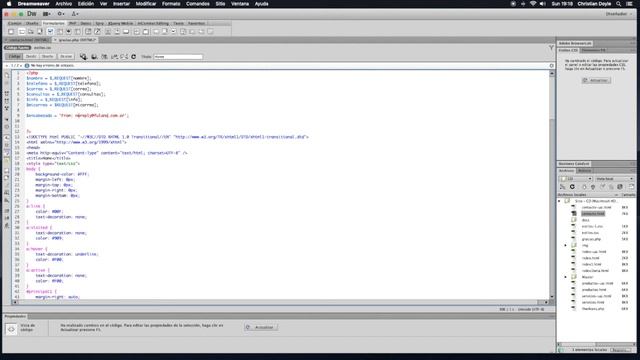Open the gear extensions dropdown in application bar

click(x=61, y=14)
